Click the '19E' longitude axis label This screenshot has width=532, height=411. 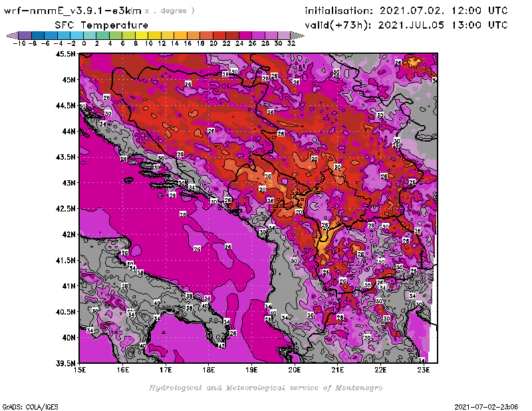tap(251, 370)
